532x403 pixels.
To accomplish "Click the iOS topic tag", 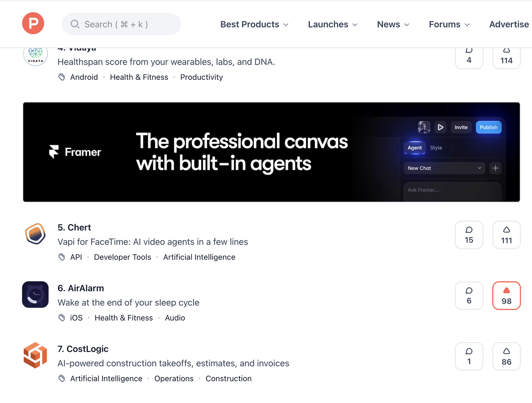I will point(76,318).
